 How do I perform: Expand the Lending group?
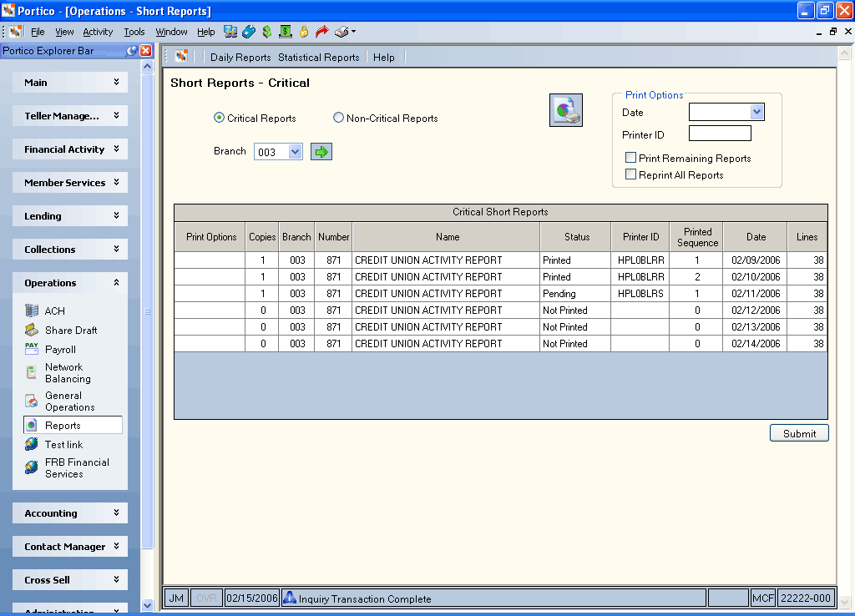tap(70, 216)
